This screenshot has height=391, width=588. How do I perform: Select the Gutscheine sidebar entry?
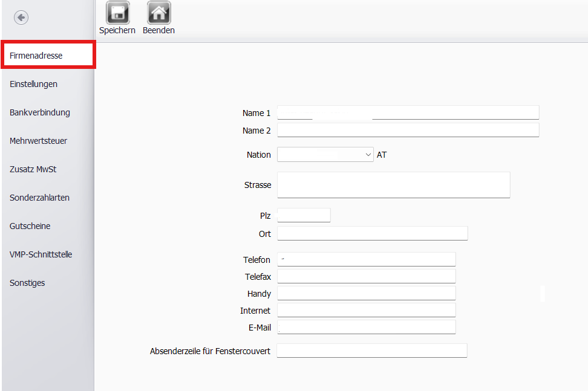(30, 226)
